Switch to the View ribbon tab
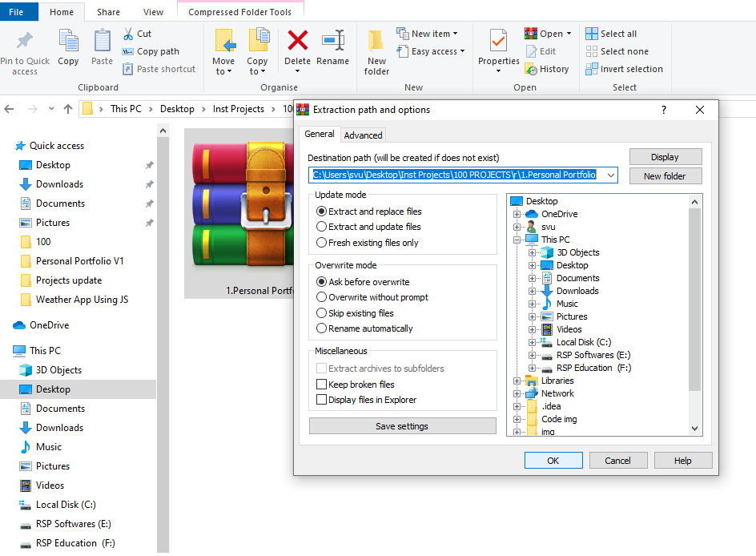 point(153,12)
